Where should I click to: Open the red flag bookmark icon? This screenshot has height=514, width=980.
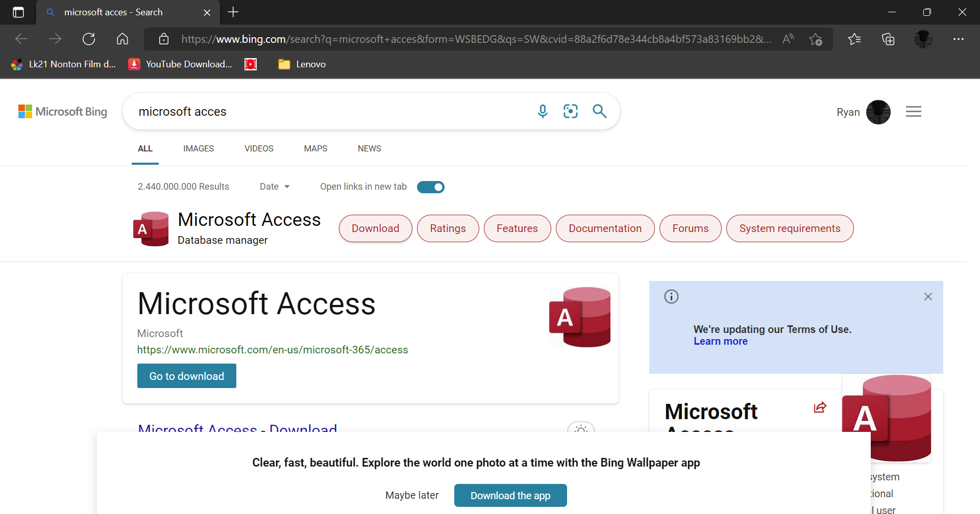[x=251, y=64]
